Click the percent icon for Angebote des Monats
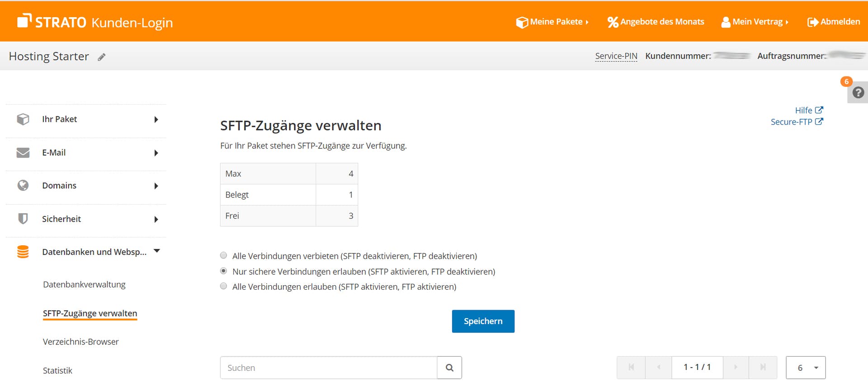 pyautogui.click(x=613, y=22)
